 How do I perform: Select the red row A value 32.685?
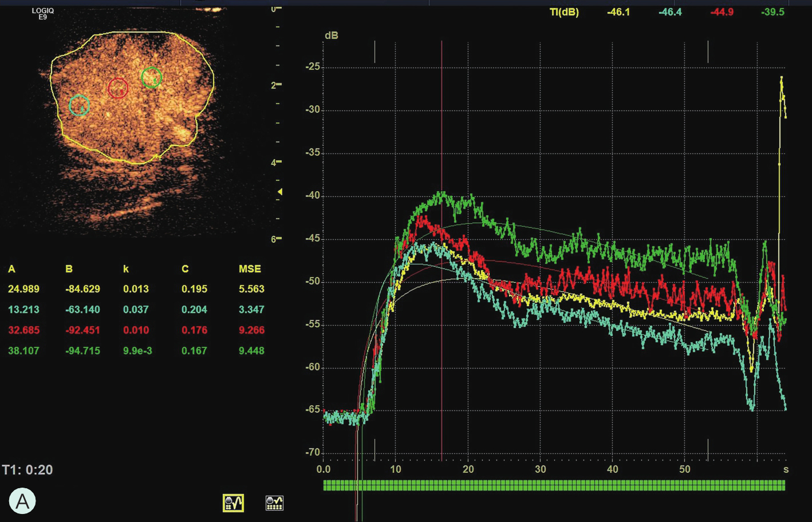[23, 330]
